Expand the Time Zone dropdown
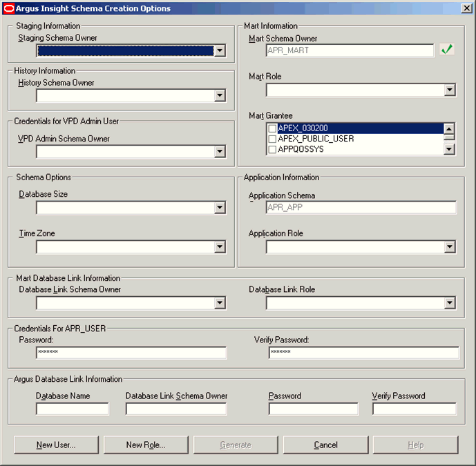The height and width of the screenshot is (466, 476). [x=220, y=246]
